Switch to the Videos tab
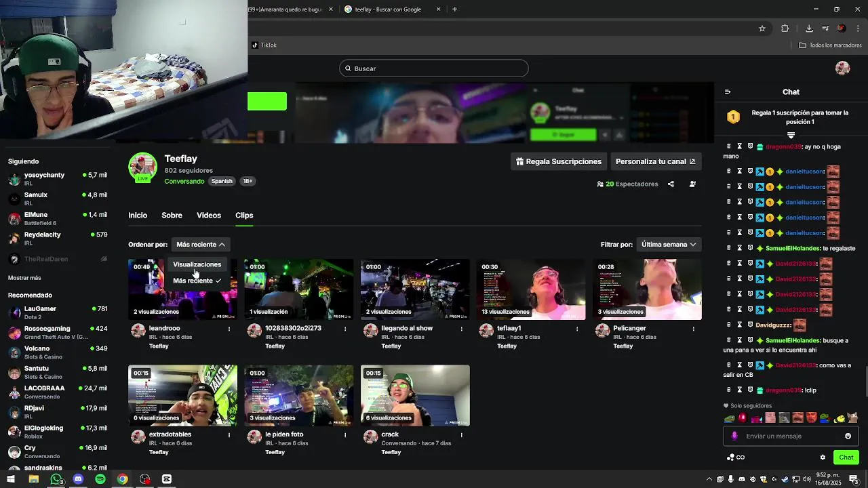 [209, 215]
